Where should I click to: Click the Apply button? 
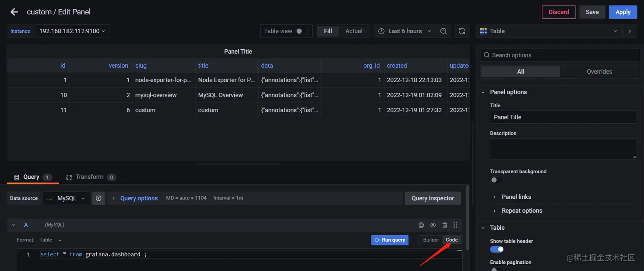[623, 12]
